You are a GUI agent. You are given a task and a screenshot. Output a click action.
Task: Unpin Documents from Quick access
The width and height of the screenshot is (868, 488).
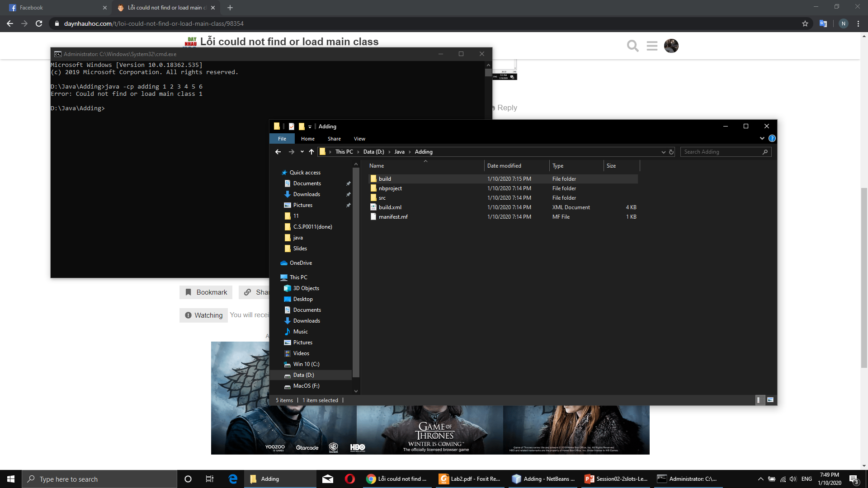348,183
